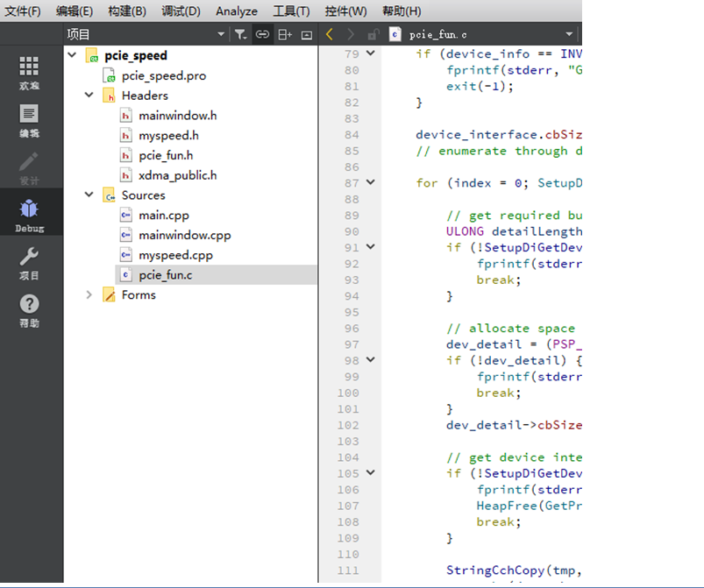Select pcie_fun.c source file
Screen dimensions: 704x588
[165, 274]
